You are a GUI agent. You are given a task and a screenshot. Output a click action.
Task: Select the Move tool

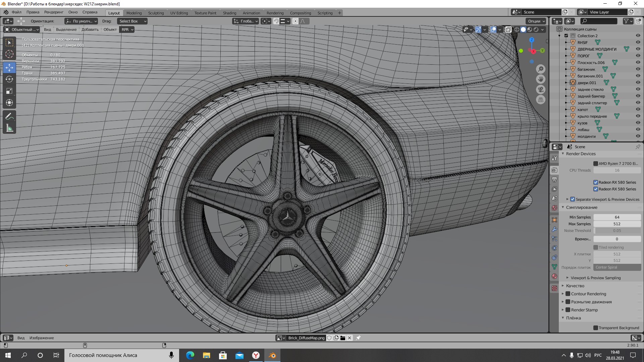coord(9,67)
